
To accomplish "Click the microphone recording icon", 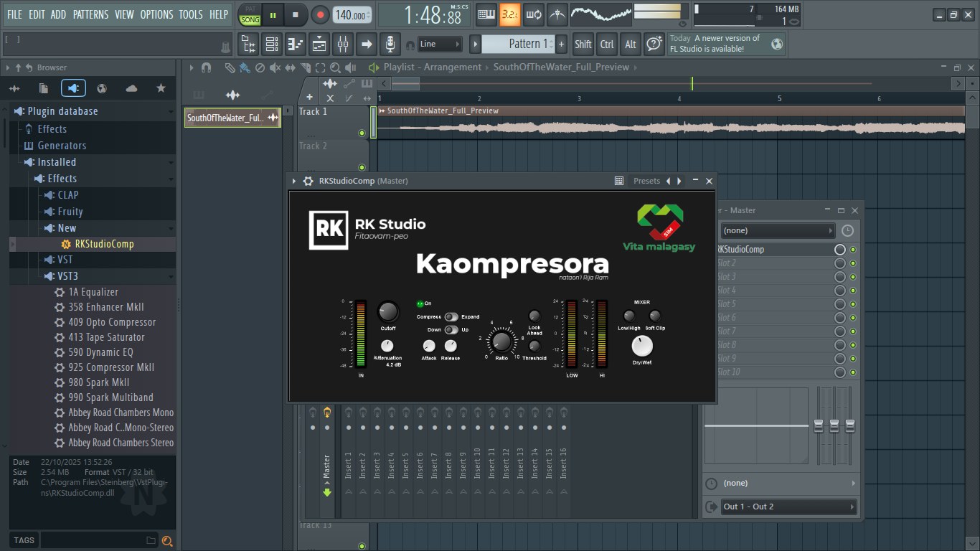I will (x=390, y=44).
